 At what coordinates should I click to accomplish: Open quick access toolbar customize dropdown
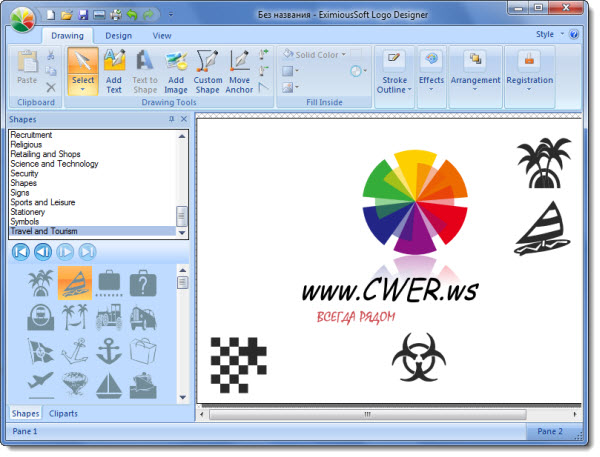pos(171,15)
